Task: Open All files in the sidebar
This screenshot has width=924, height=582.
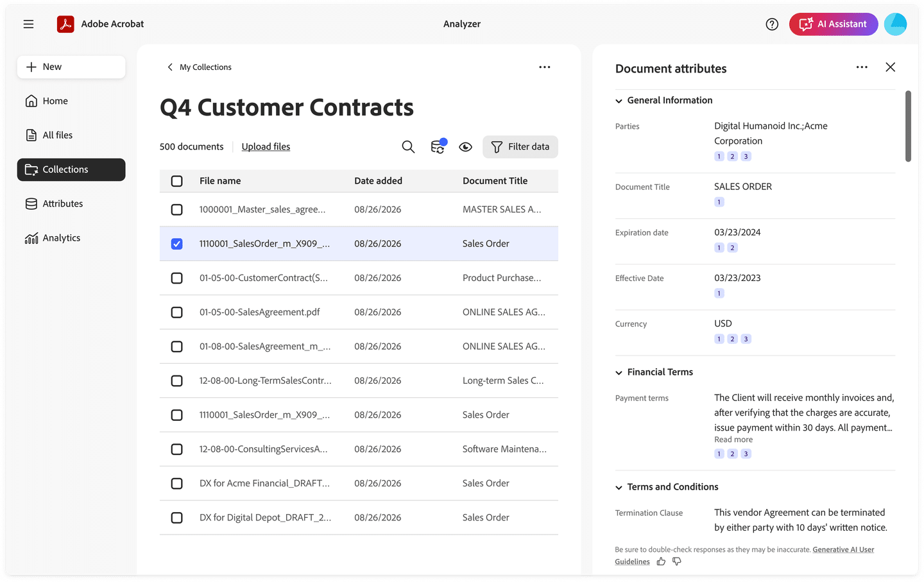Action: pos(71,135)
